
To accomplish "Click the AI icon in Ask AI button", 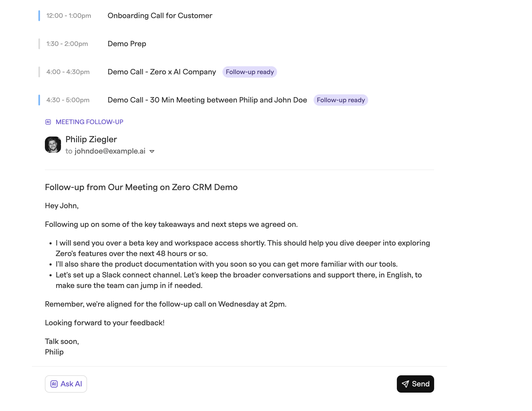I will pyautogui.click(x=54, y=384).
